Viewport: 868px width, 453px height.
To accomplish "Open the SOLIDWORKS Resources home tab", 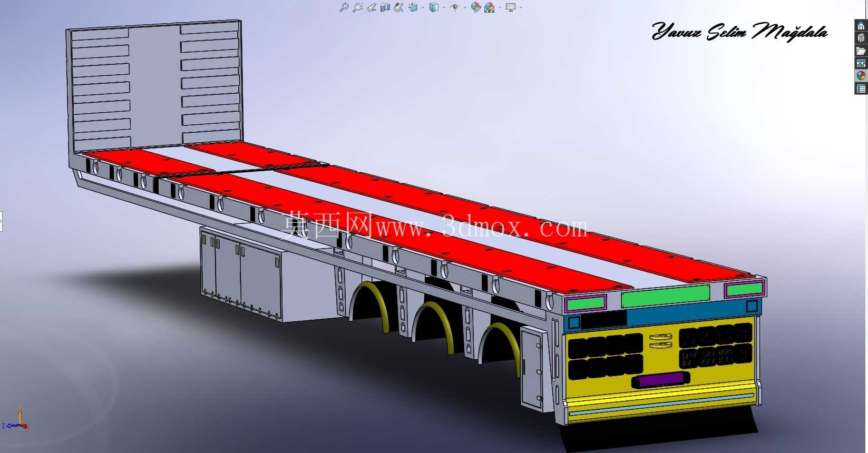I will point(861,26).
